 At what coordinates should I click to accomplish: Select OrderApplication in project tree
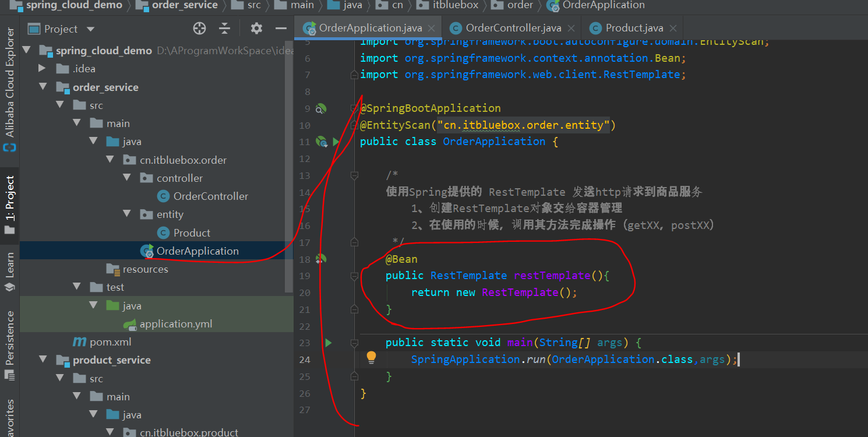197,251
